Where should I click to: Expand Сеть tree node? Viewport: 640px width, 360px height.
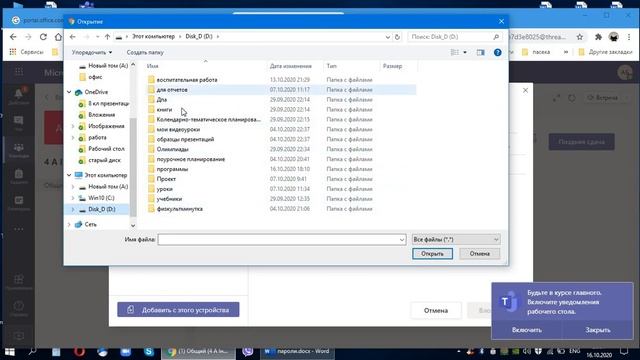coord(69,224)
